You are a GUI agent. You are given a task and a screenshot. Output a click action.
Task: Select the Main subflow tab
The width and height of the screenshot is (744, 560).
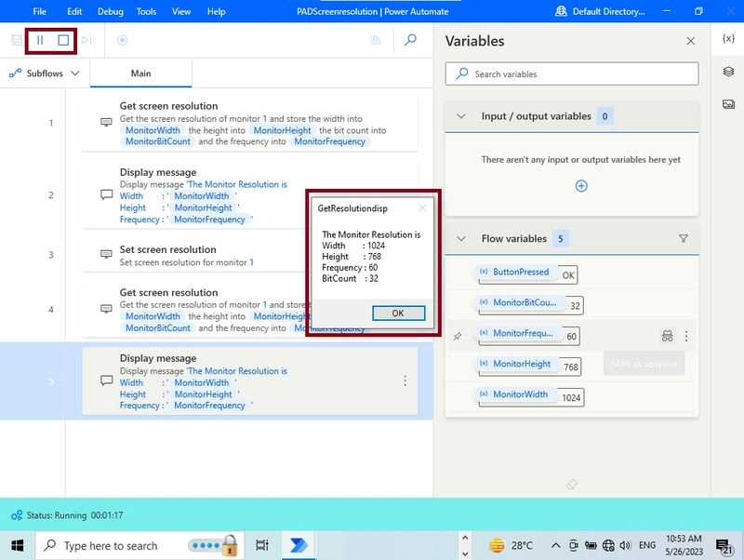pyautogui.click(x=141, y=73)
